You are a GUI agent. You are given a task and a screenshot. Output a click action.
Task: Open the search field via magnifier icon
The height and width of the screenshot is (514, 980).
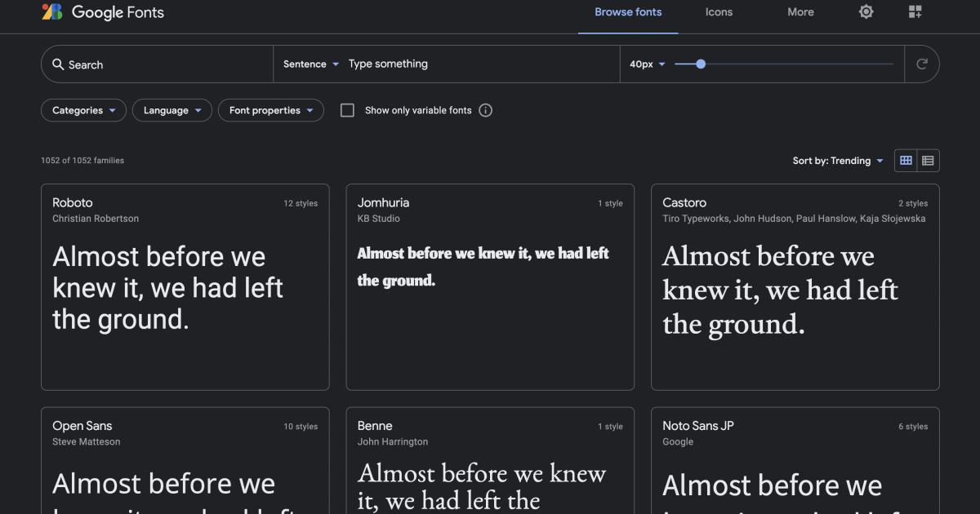pos(57,64)
